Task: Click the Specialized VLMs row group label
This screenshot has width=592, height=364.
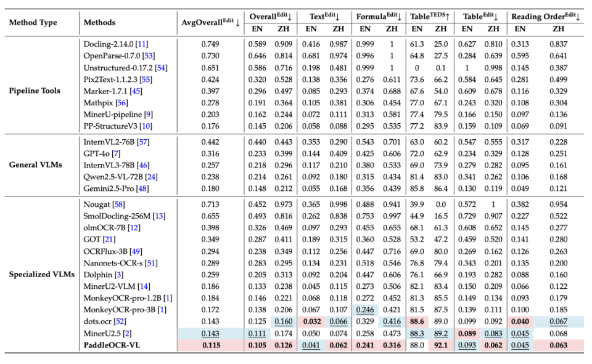Action: (x=39, y=274)
